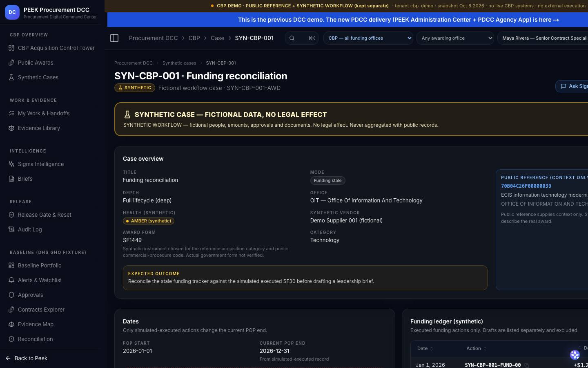Open Baseline Portfolio page
The height and width of the screenshot is (368, 588).
click(x=51, y=265)
